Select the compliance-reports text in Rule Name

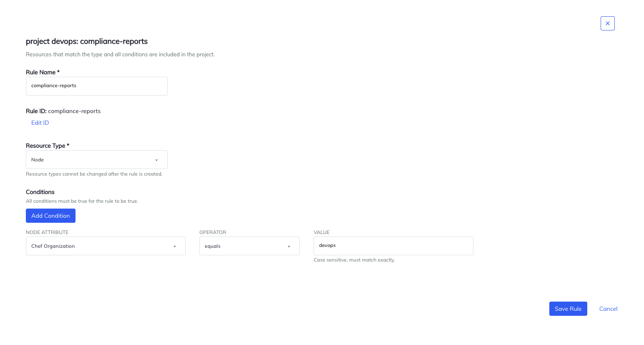click(x=54, y=86)
